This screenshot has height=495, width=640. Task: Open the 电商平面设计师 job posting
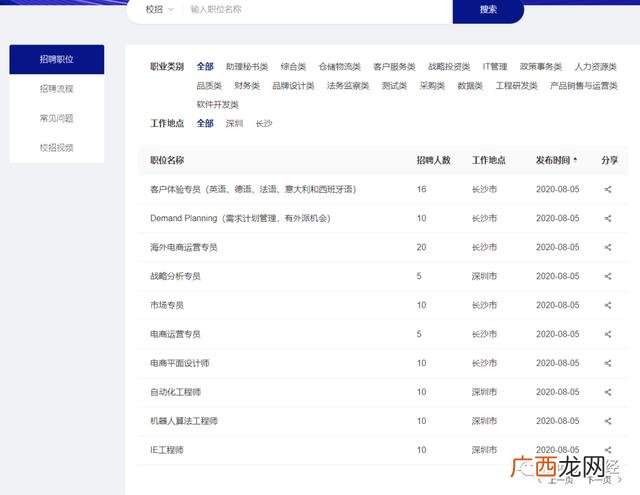(x=180, y=363)
